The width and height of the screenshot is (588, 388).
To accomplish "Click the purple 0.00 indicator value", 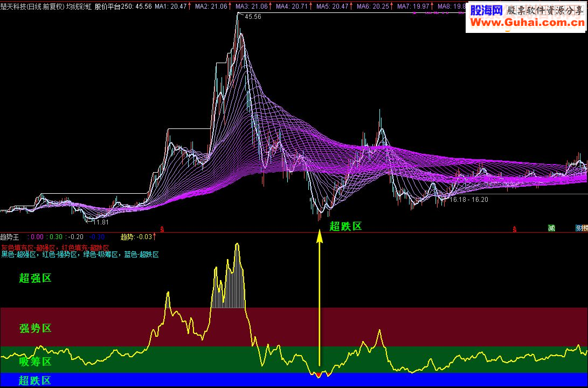I will 37,237.
